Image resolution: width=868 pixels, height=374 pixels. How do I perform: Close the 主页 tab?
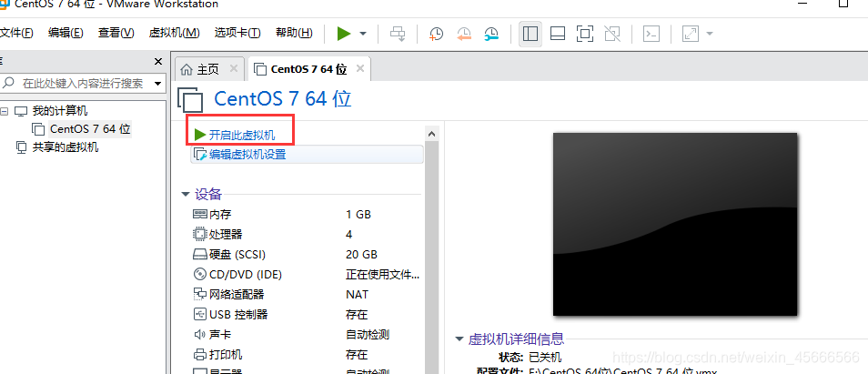click(234, 68)
